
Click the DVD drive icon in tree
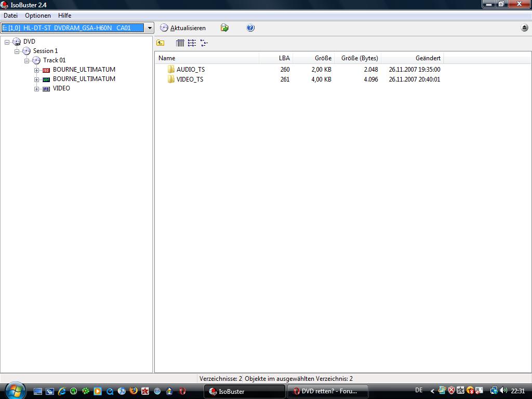(16, 42)
